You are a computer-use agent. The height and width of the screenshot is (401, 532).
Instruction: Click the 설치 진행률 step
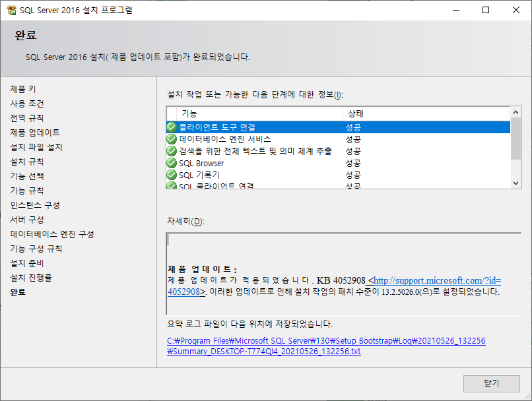coord(31,278)
